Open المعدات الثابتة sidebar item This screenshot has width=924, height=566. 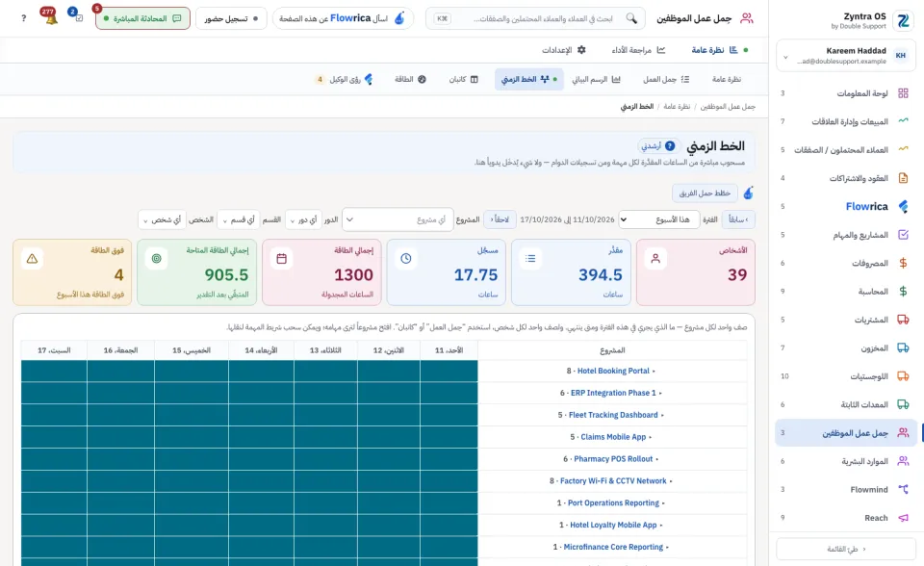[x=846, y=404]
